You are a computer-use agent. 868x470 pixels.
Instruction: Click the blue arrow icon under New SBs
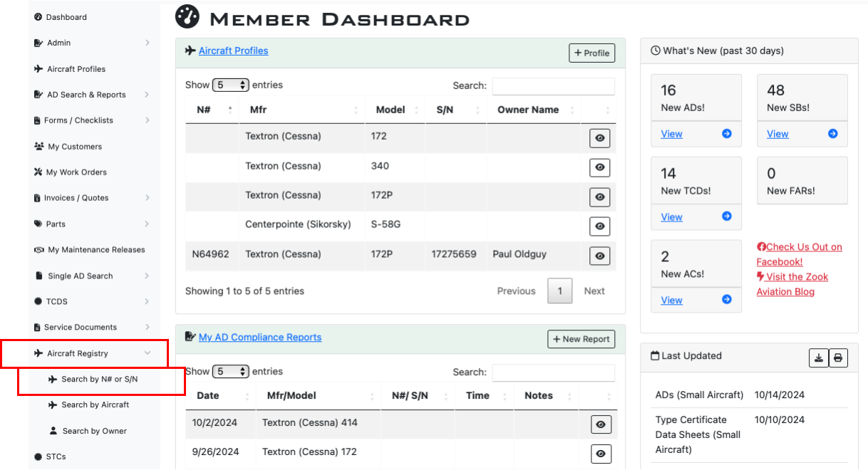point(832,134)
